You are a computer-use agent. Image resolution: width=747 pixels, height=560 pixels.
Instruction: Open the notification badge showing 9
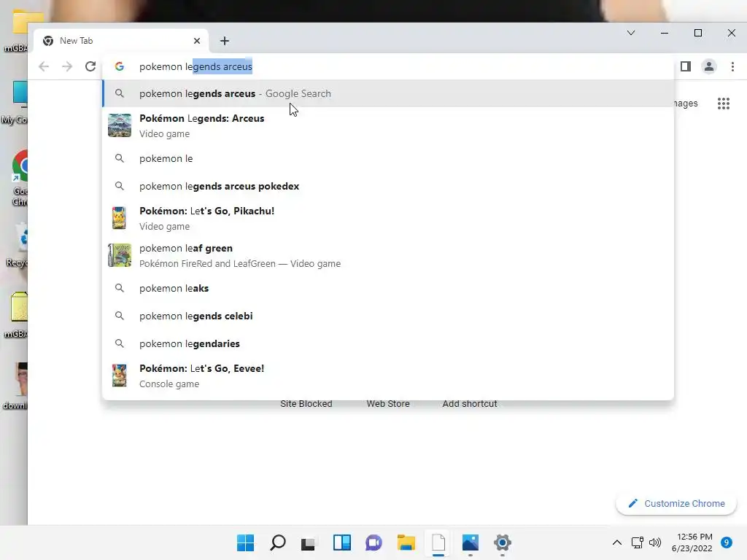click(x=727, y=542)
